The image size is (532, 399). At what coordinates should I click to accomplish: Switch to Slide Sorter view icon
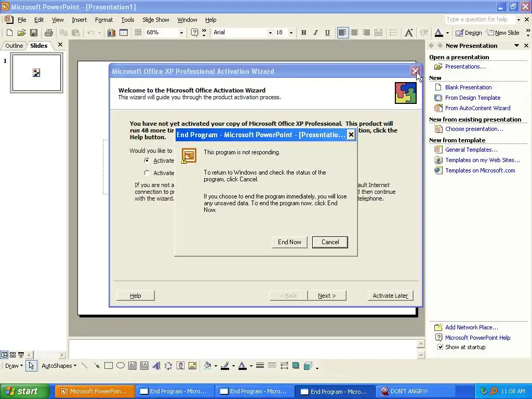coord(12,355)
